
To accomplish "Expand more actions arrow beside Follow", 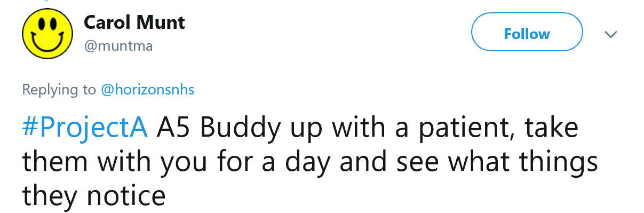I will pyautogui.click(x=610, y=34).
